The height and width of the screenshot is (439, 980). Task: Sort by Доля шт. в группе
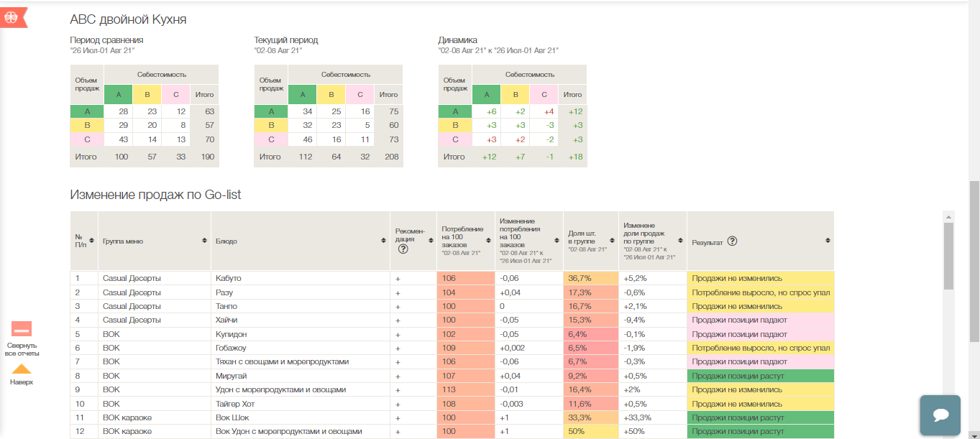[x=613, y=241]
